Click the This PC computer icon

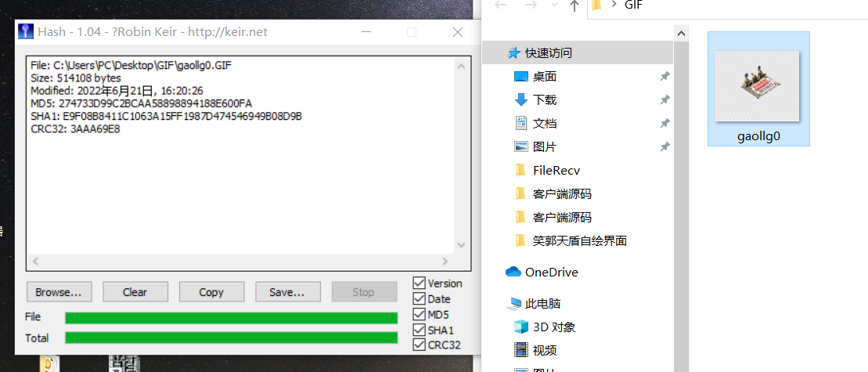click(515, 303)
